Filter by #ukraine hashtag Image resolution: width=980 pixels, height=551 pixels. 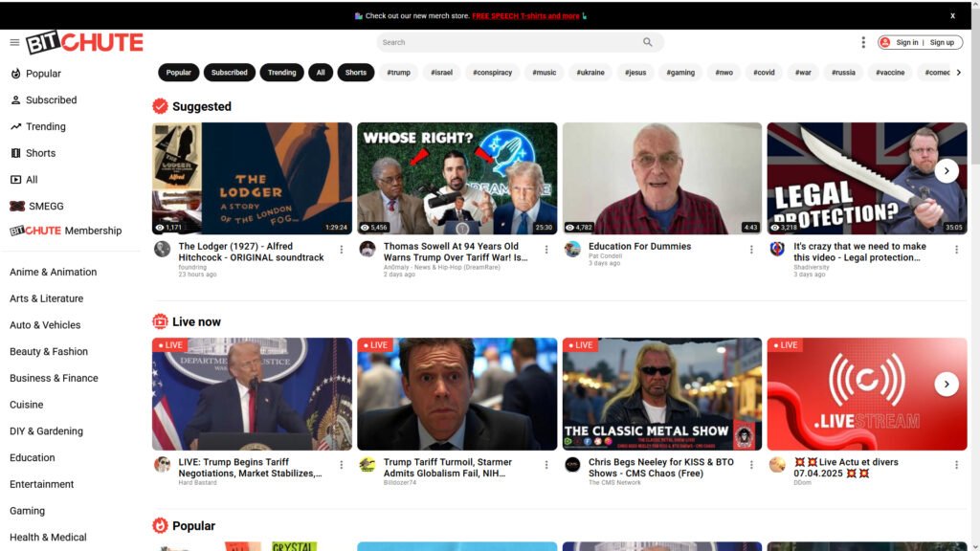[590, 73]
